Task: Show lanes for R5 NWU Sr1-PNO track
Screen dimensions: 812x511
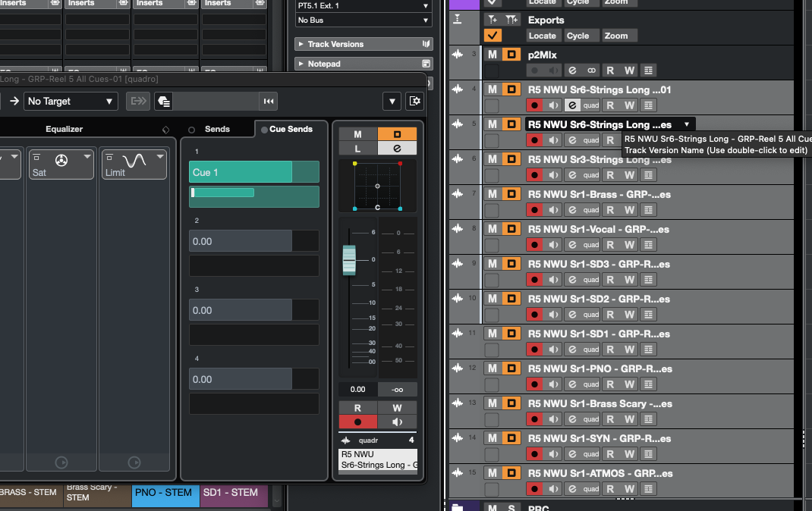Action: click(648, 384)
